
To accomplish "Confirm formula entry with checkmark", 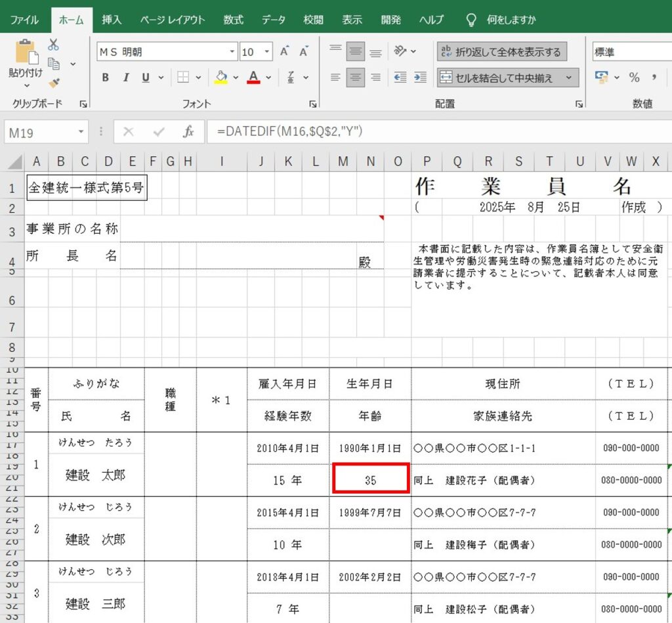I will coord(159,132).
